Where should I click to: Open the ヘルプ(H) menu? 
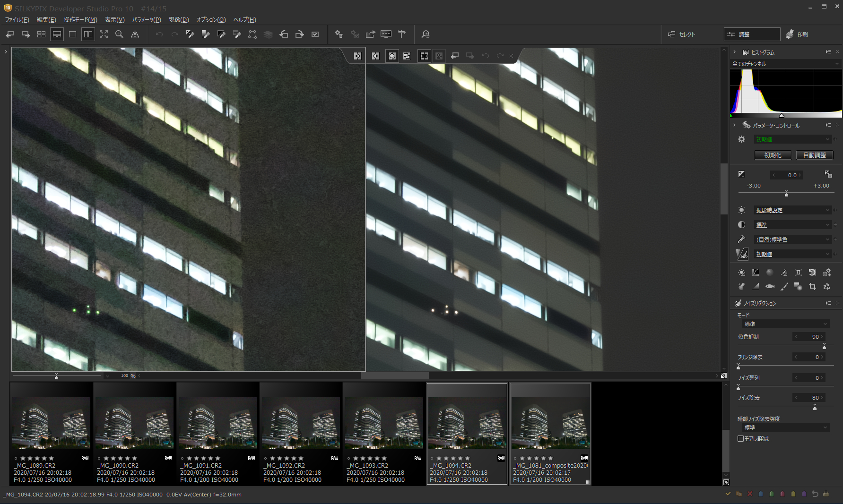click(244, 20)
